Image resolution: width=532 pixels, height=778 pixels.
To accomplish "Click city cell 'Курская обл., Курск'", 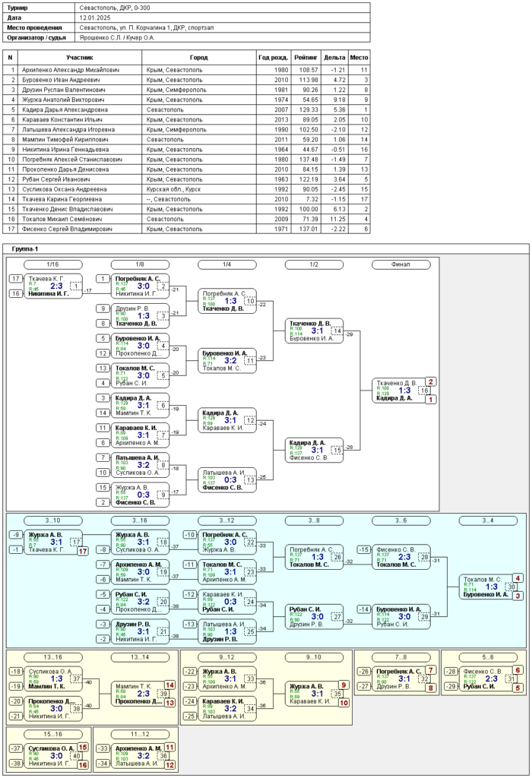I will [x=173, y=189].
